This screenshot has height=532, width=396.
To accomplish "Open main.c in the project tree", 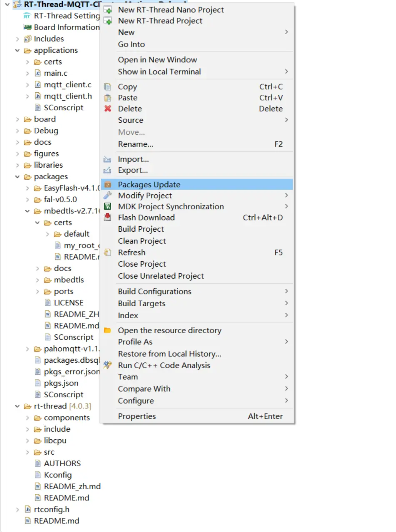I will [x=55, y=73].
